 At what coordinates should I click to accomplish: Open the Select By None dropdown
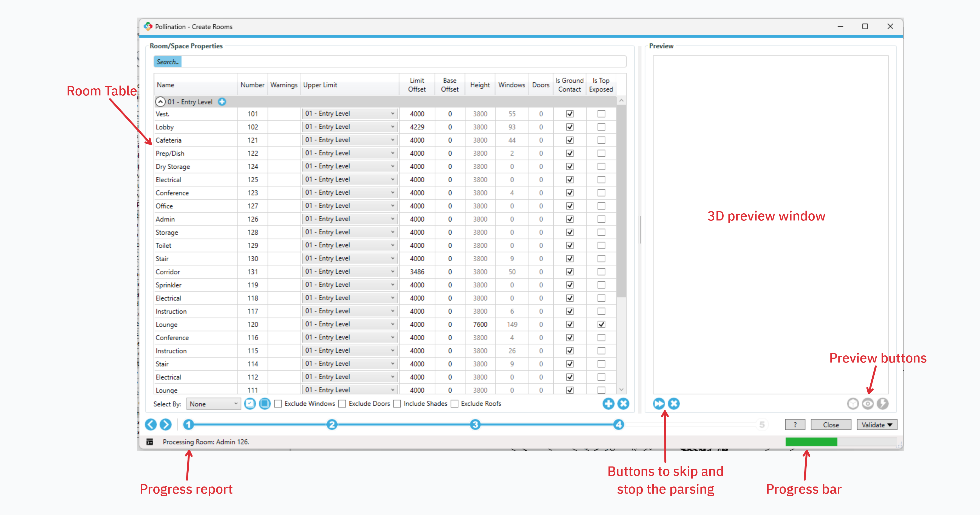213,404
